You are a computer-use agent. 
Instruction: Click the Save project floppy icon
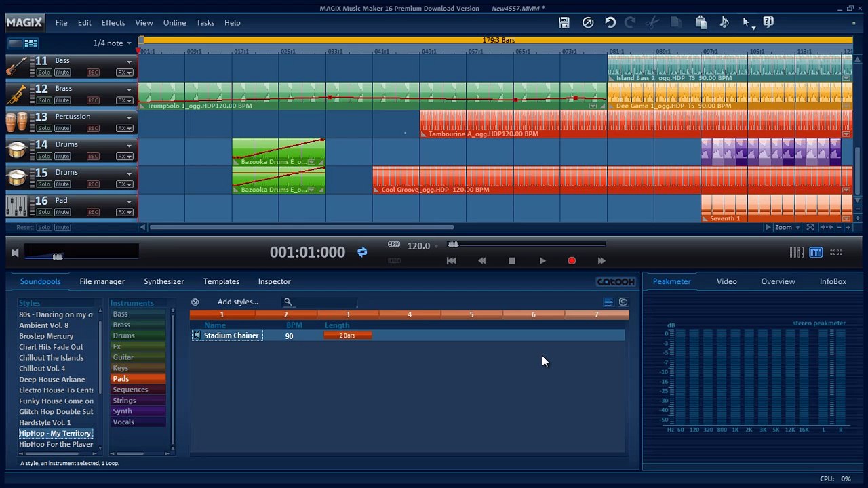pyautogui.click(x=564, y=22)
